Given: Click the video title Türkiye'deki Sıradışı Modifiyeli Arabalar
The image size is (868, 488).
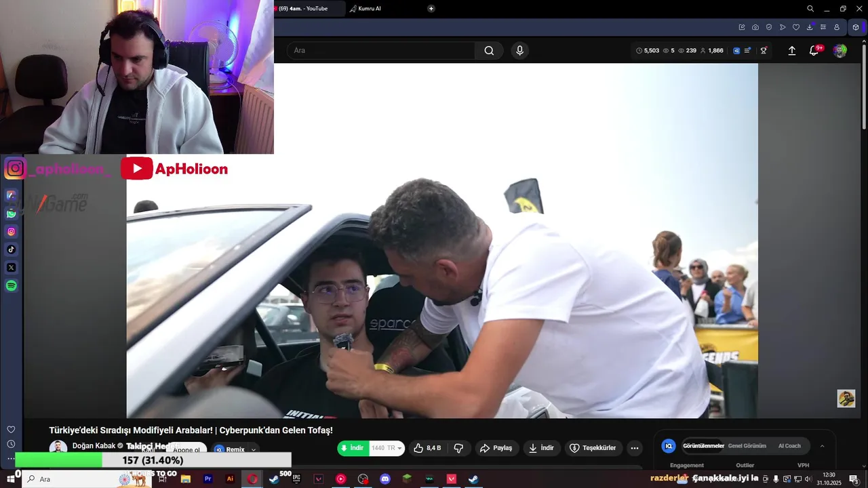Looking at the screenshot, I should [x=191, y=430].
